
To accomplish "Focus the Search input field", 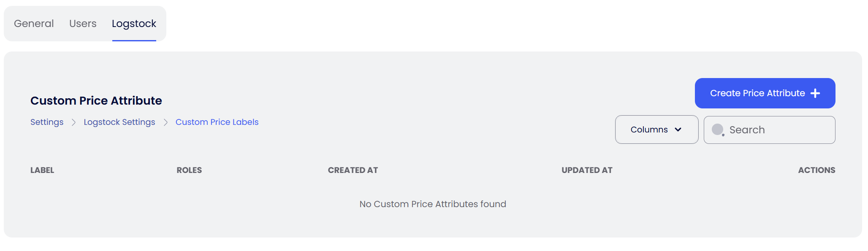I will click(777, 130).
